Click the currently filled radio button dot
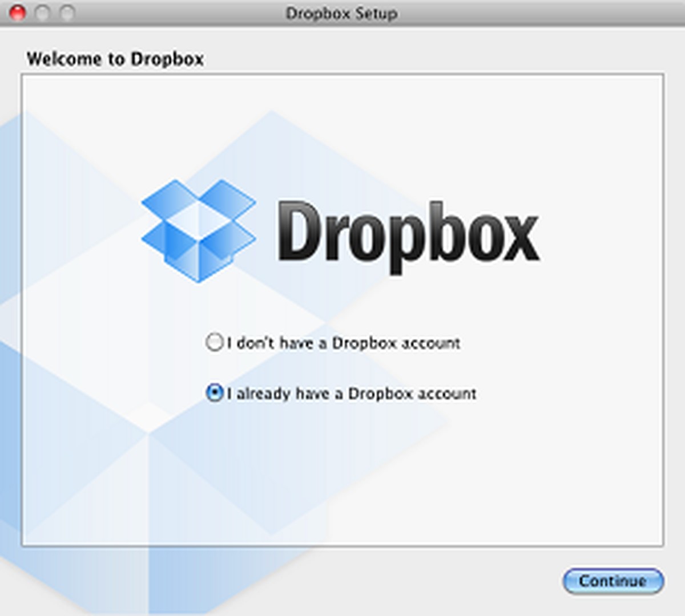The height and width of the screenshot is (616, 685). tap(214, 393)
